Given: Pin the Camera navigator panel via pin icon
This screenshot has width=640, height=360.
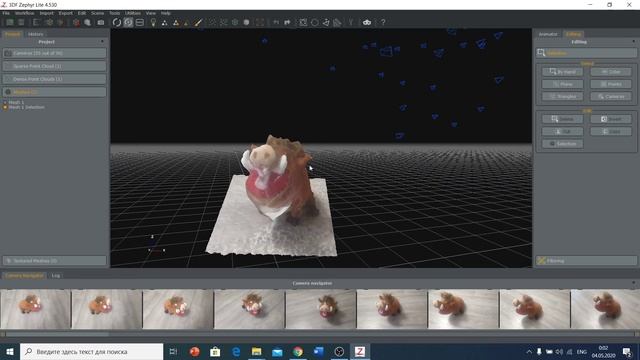Looking at the screenshot, I should [633, 283].
